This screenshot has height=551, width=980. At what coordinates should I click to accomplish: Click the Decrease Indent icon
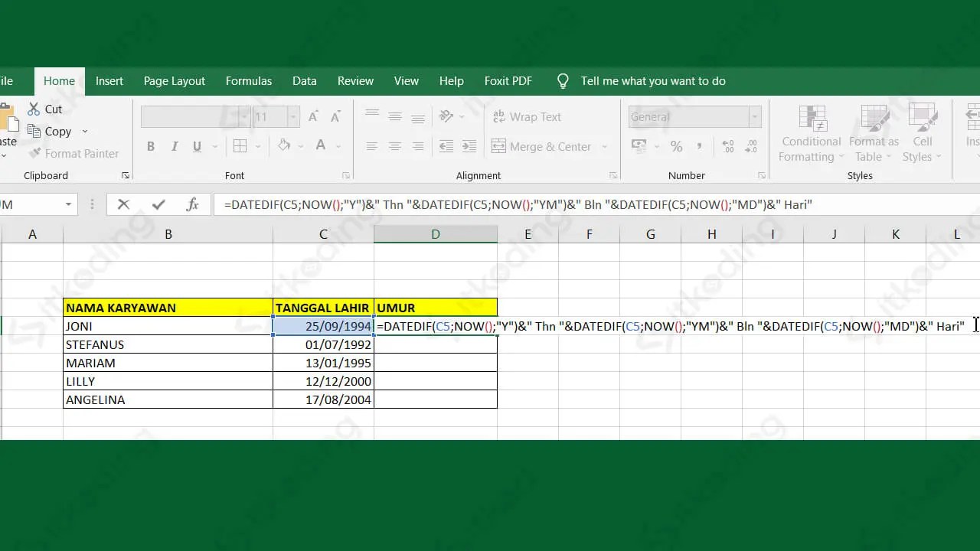(446, 146)
